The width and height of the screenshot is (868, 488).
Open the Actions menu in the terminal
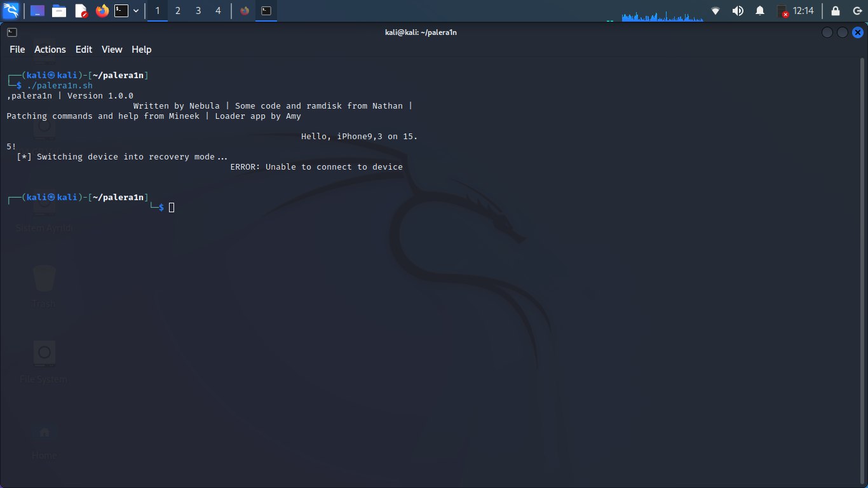tap(50, 49)
